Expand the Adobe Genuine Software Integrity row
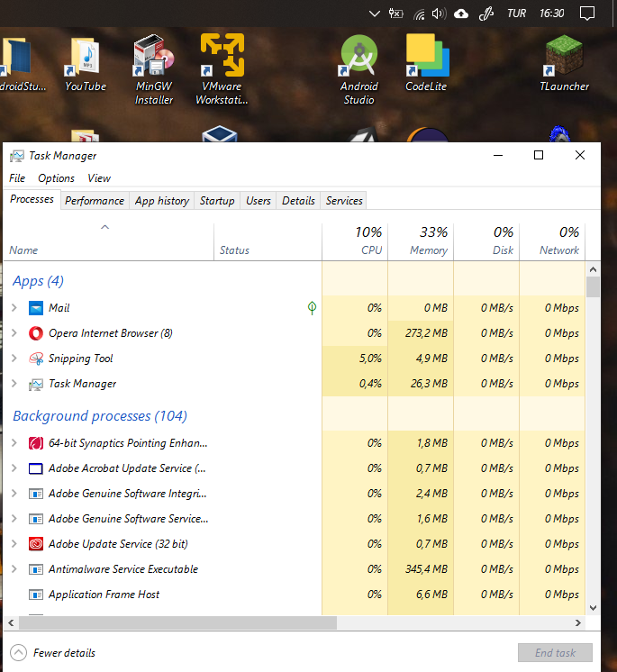 pyautogui.click(x=14, y=494)
